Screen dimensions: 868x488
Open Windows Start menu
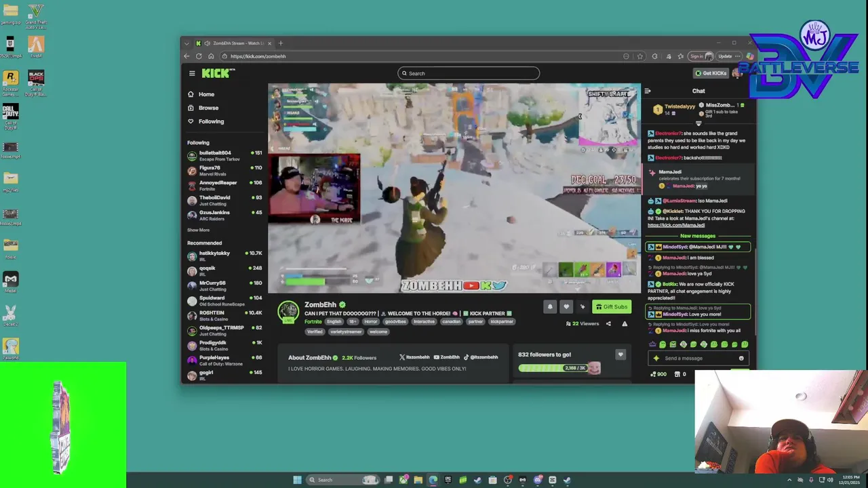click(x=297, y=480)
